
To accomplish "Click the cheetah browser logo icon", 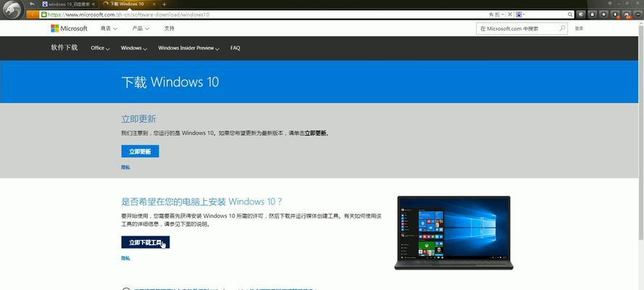I will [12, 9].
